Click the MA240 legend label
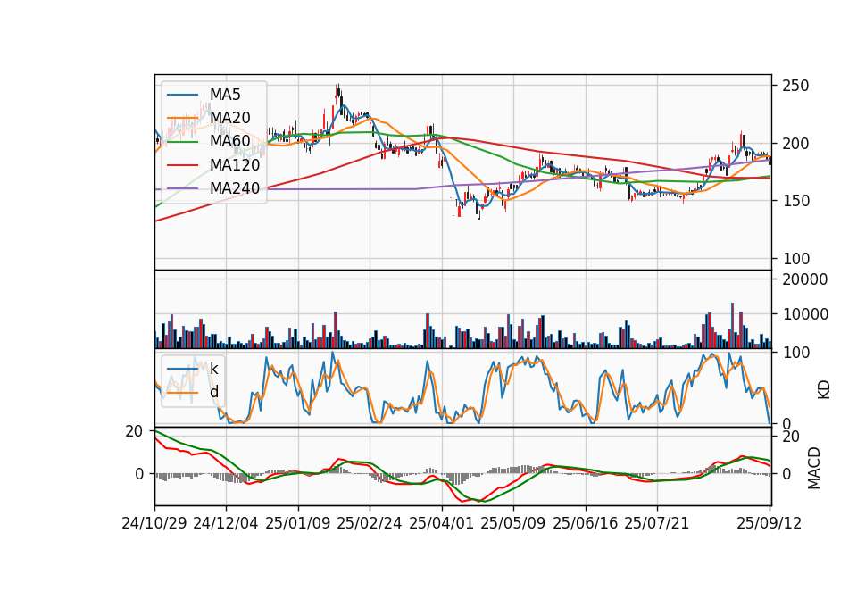Viewport: 857px width, 616px height. (x=235, y=188)
